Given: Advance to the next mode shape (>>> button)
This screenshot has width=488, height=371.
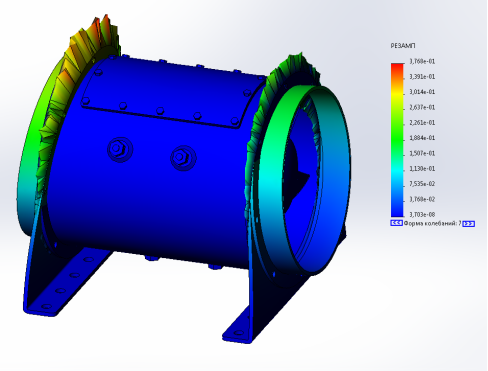Looking at the screenshot, I should coord(469,224).
